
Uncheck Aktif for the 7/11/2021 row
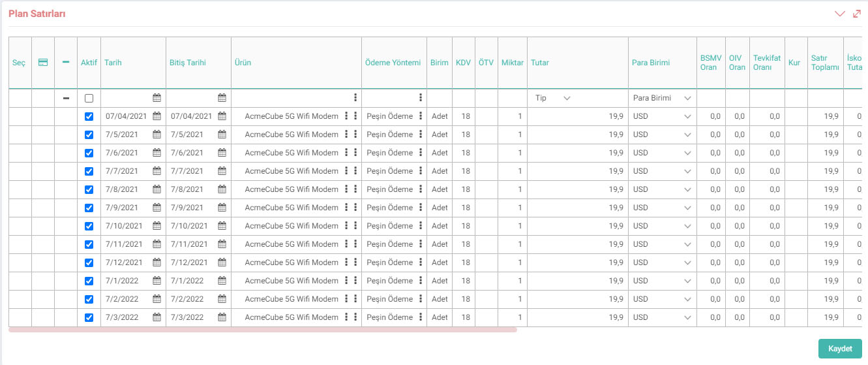tap(89, 244)
